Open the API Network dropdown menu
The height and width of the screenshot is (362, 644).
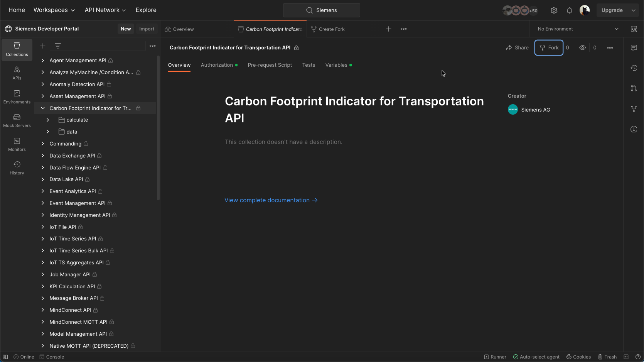tap(105, 10)
